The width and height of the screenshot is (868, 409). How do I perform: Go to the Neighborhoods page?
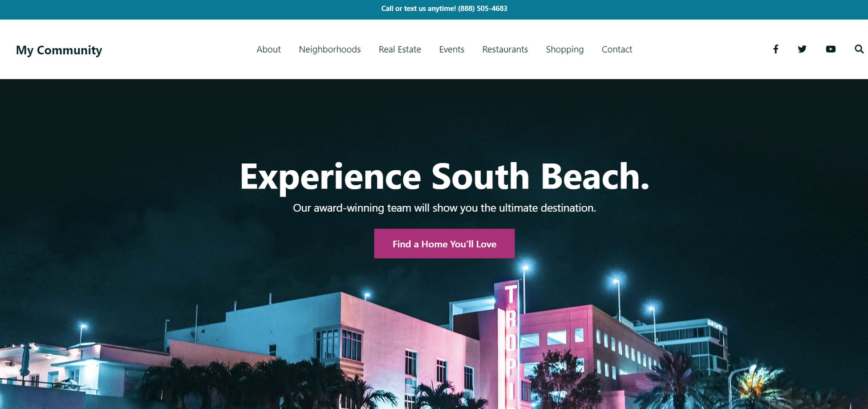coord(329,49)
